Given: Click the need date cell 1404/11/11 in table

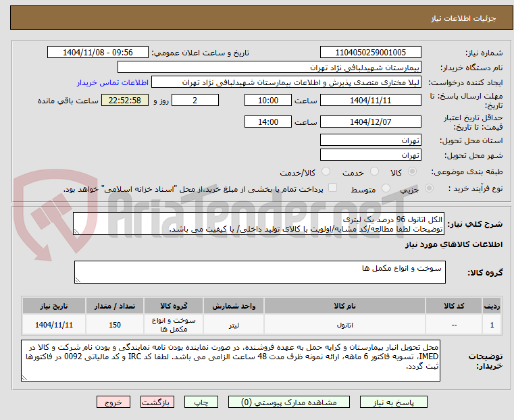Looking at the screenshot, I should click(x=54, y=325).
